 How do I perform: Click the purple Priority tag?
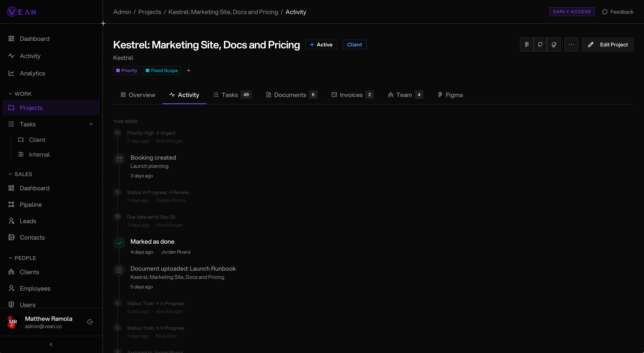click(x=126, y=70)
